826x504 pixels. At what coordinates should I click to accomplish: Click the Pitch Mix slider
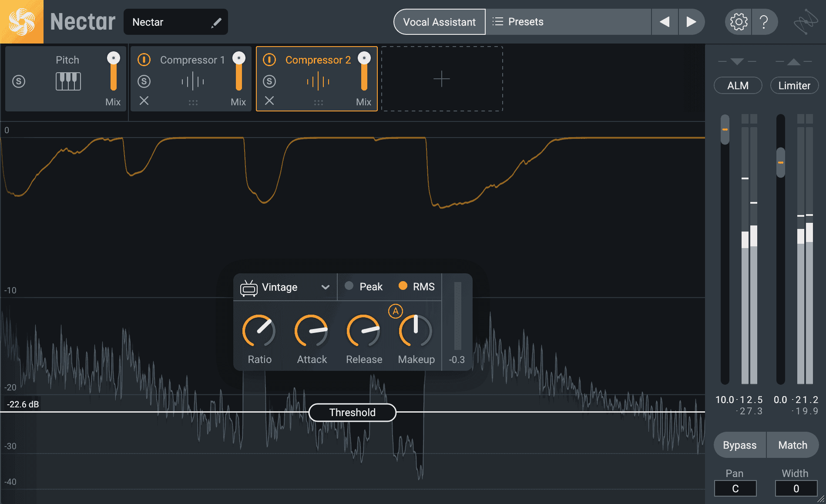click(114, 71)
